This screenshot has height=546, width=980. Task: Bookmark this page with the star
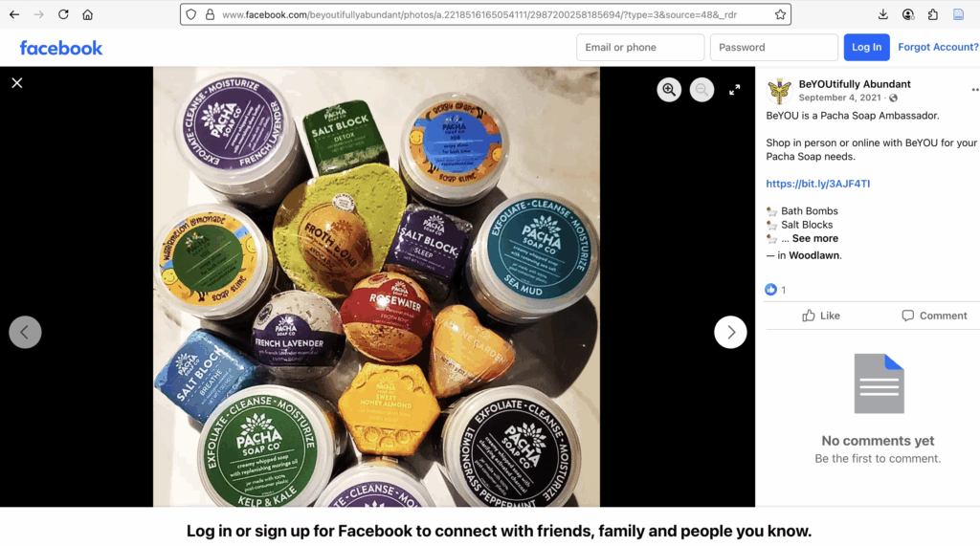point(780,14)
